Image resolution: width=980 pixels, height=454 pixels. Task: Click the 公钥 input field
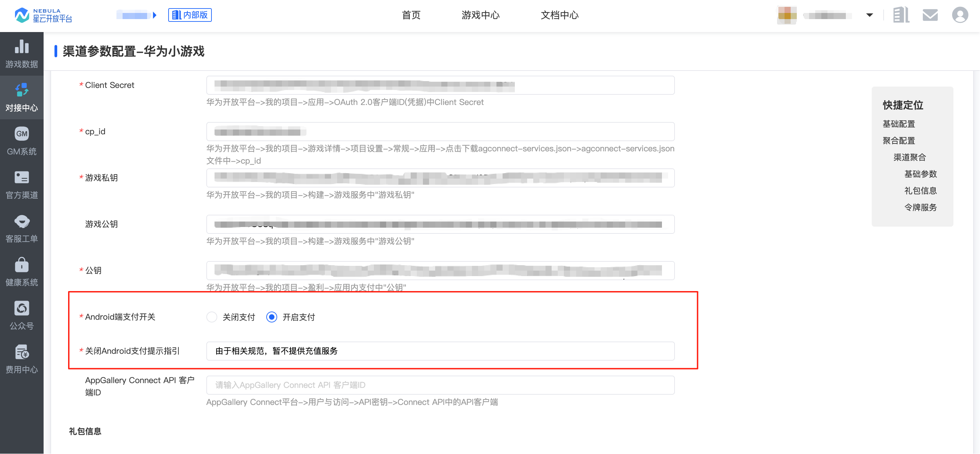pyautogui.click(x=440, y=270)
